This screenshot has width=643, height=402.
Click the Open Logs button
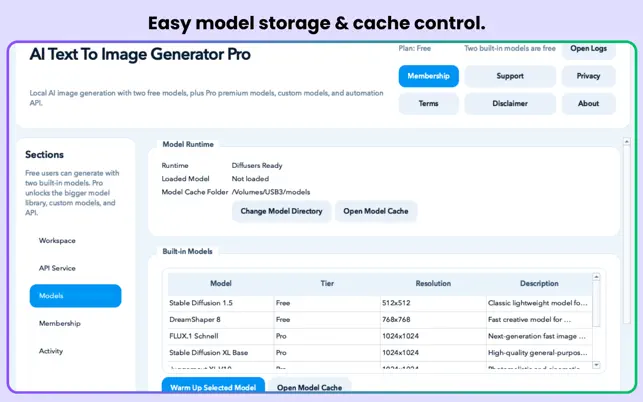[588, 50]
